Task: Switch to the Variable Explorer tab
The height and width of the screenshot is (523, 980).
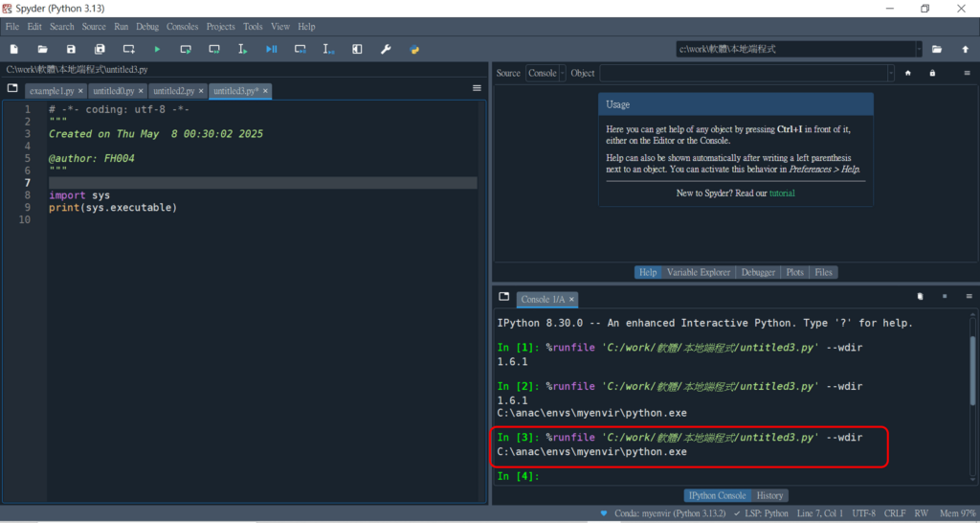Action: coord(699,272)
